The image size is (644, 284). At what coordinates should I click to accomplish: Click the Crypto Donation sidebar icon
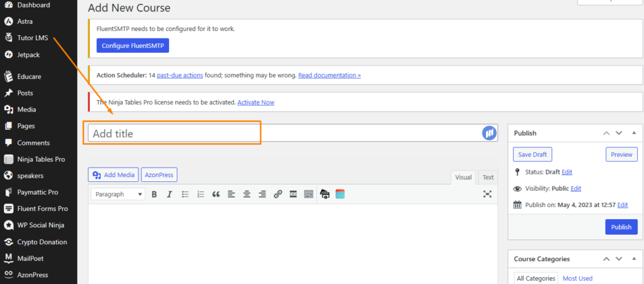pyautogui.click(x=8, y=242)
